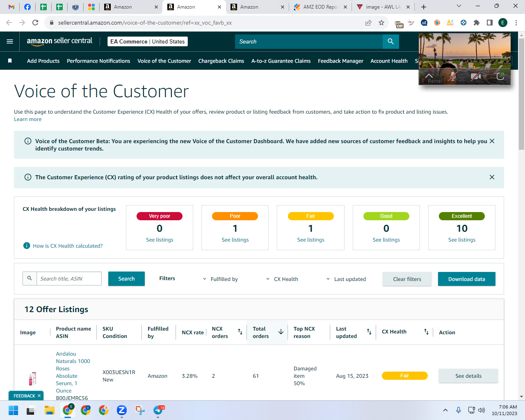Close the AMZ EOD Repo tab
Viewport: 525px width, 420px height.
click(345, 7)
